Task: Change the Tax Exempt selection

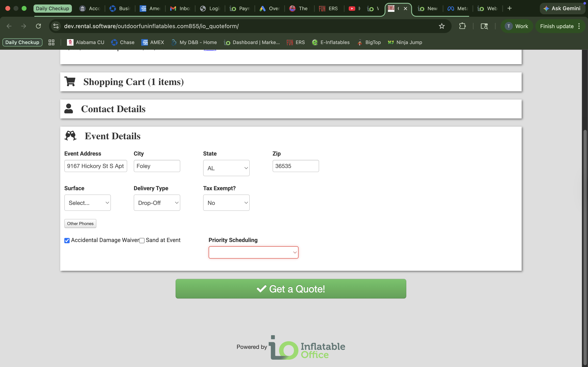Action: point(226,203)
